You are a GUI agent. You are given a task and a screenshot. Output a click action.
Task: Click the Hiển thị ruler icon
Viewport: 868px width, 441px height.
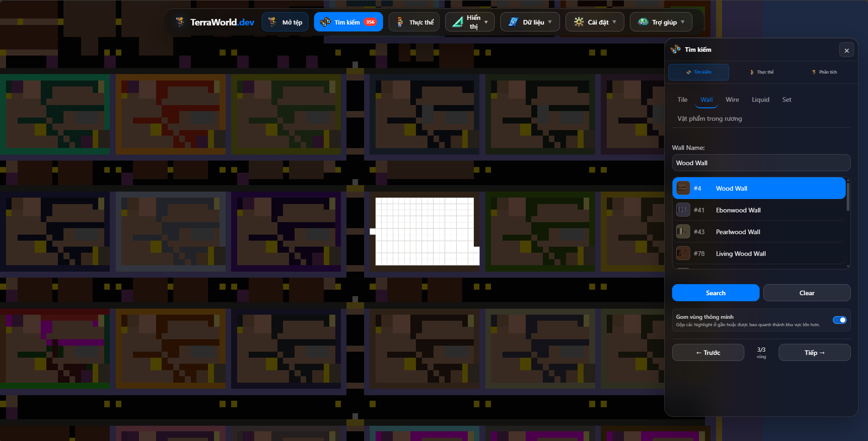[x=458, y=22]
